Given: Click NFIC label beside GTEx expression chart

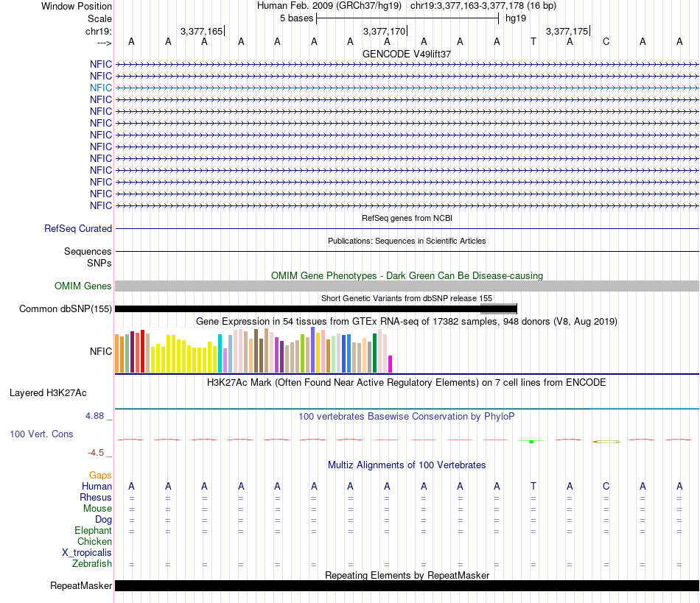Looking at the screenshot, I should (101, 351).
